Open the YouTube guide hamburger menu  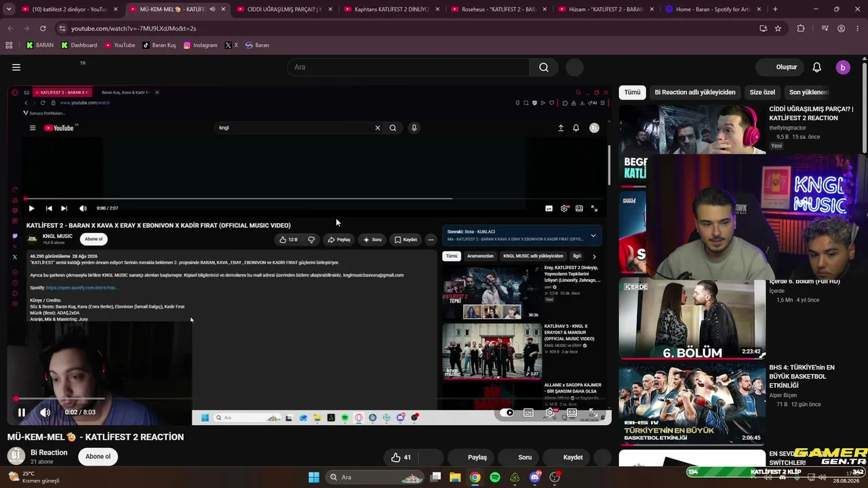tap(16, 67)
